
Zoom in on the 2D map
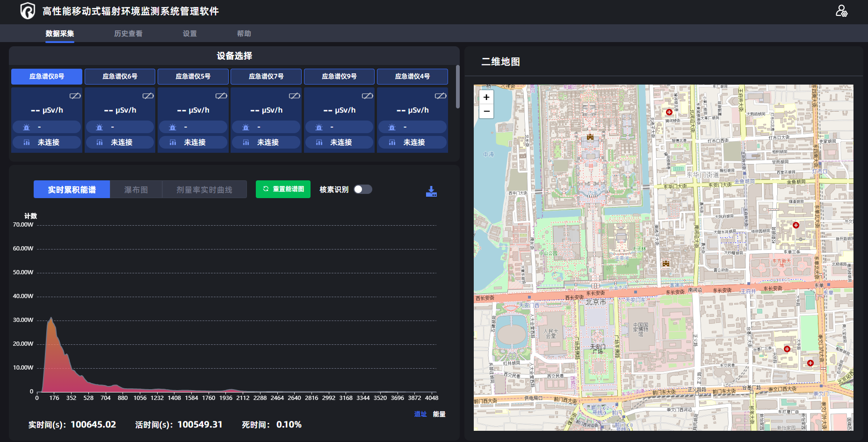click(x=486, y=97)
